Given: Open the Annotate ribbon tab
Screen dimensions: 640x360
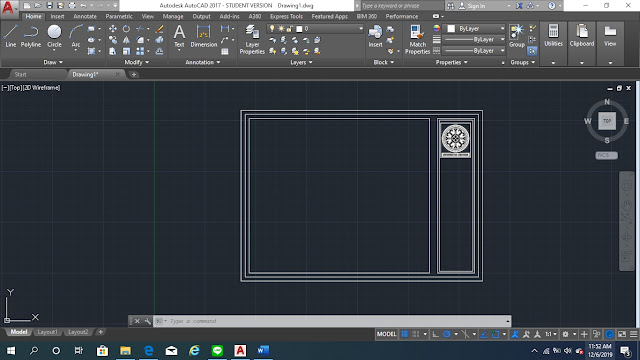Looking at the screenshot, I should (x=85, y=16).
